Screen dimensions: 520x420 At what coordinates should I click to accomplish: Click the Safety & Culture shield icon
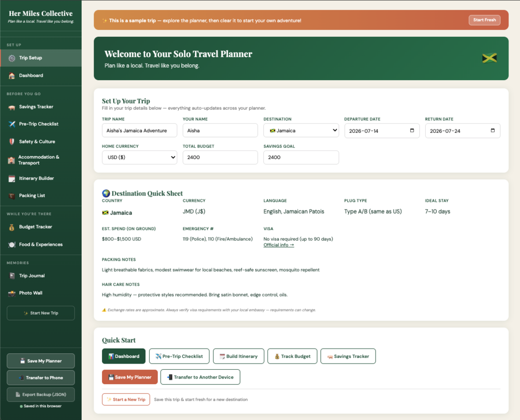click(x=11, y=142)
